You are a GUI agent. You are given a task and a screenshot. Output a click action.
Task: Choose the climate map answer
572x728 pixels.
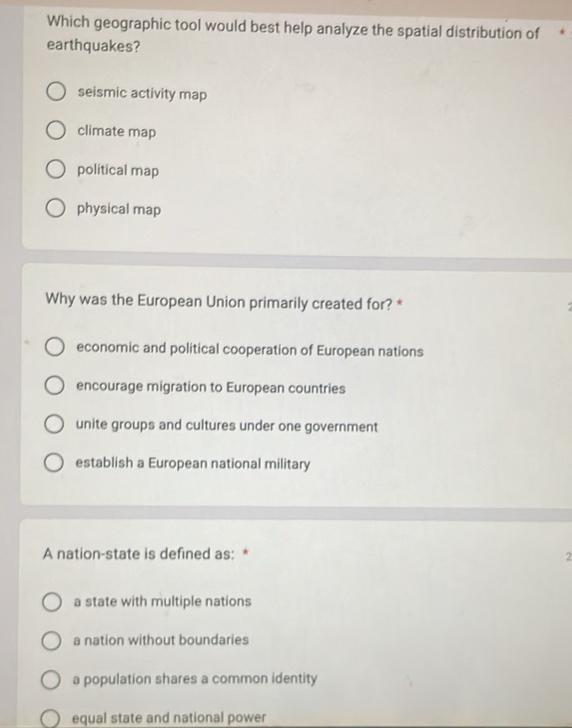[56, 131]
